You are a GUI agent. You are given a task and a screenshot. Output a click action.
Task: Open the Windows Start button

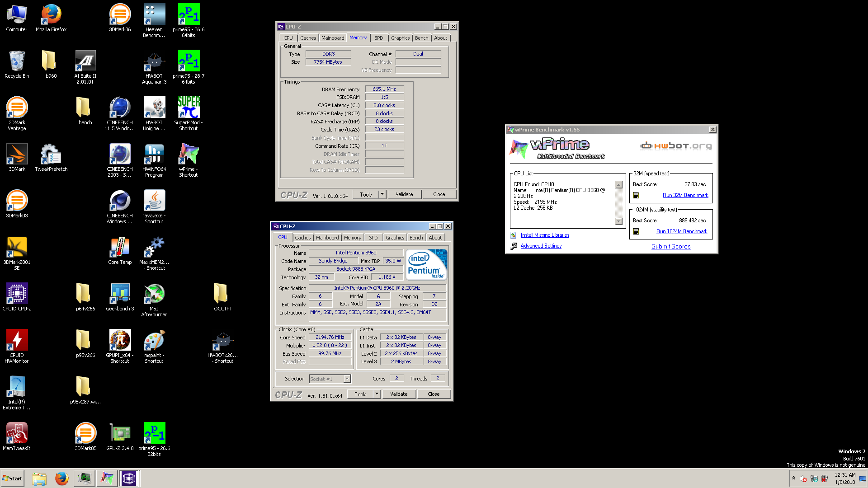(x=12, y=479)
